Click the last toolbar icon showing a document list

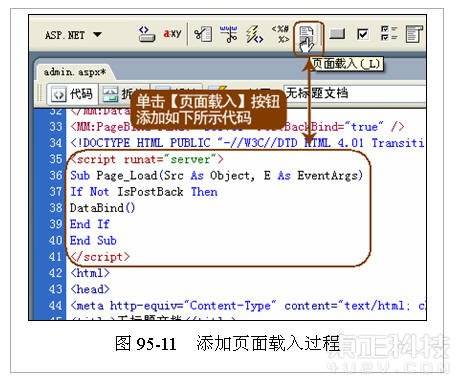414,34
